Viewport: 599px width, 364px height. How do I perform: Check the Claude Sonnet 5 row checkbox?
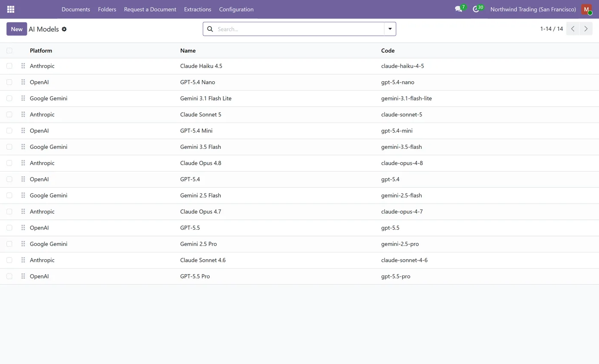click(x=9, y=115)
